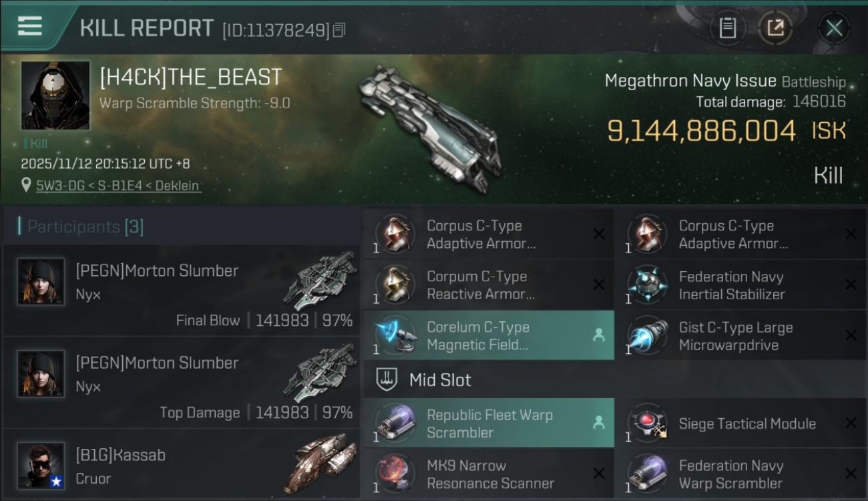Image resolution: width=868 pixels, height=501 pixels.
Task: Select the Siege Tactical Module icon
Action: [647, 424]
